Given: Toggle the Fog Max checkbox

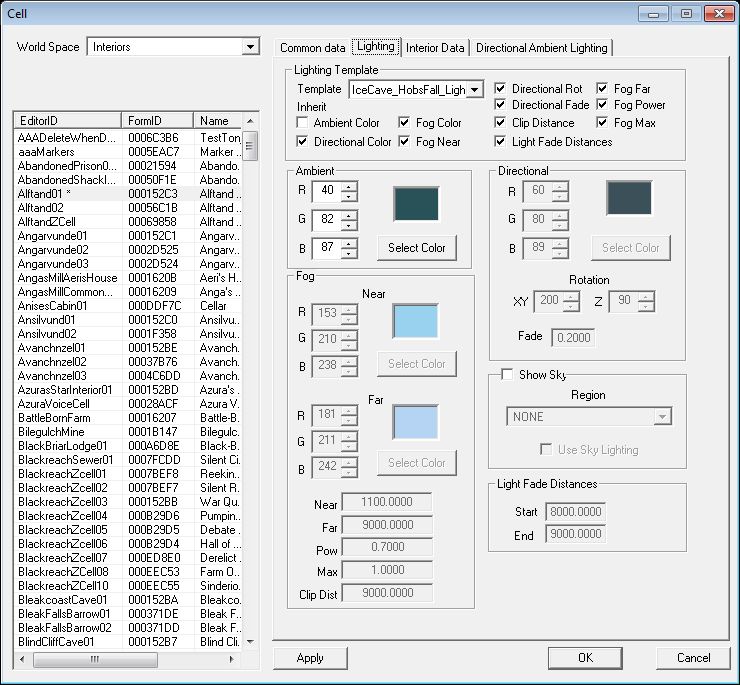Looking at the screenshot, I should tap(602, 123).
